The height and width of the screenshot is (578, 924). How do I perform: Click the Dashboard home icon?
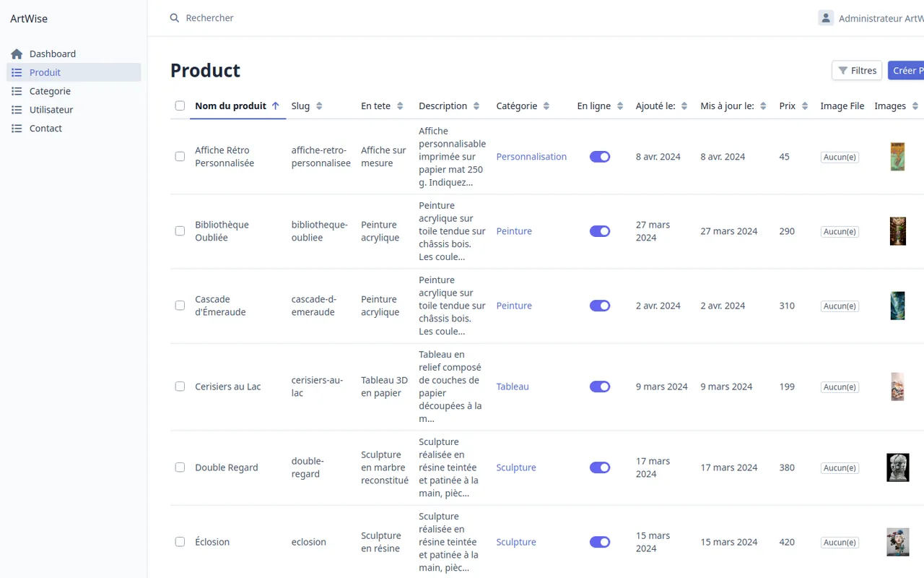coord(17,54)
